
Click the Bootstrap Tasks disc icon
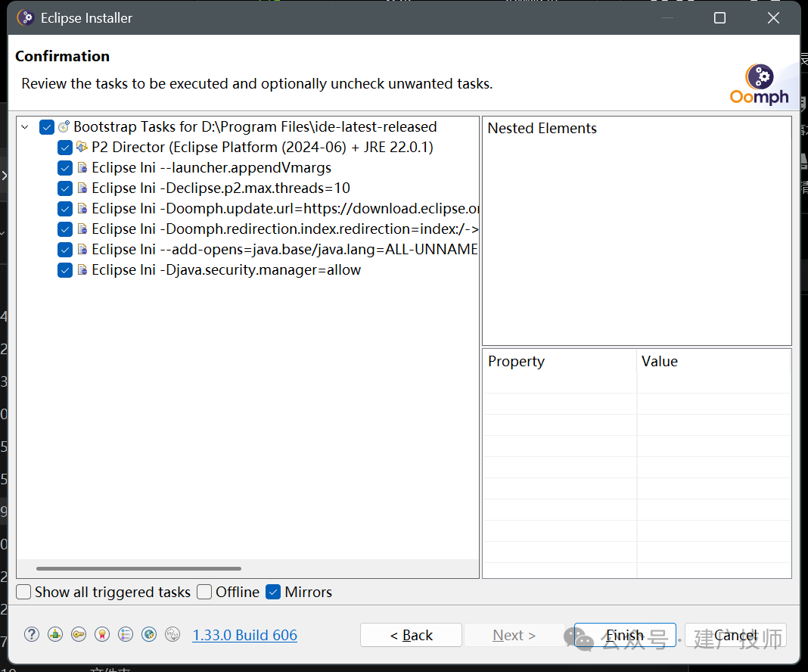[64, 126]
